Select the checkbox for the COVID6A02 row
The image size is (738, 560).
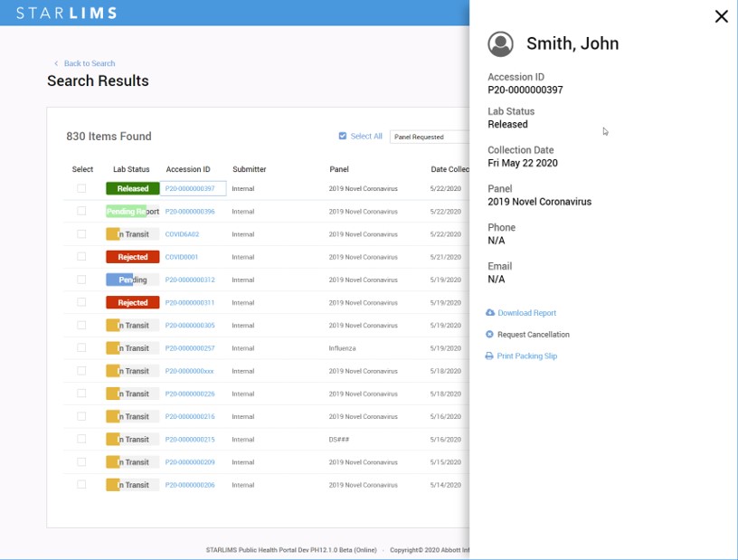point(81,234)
